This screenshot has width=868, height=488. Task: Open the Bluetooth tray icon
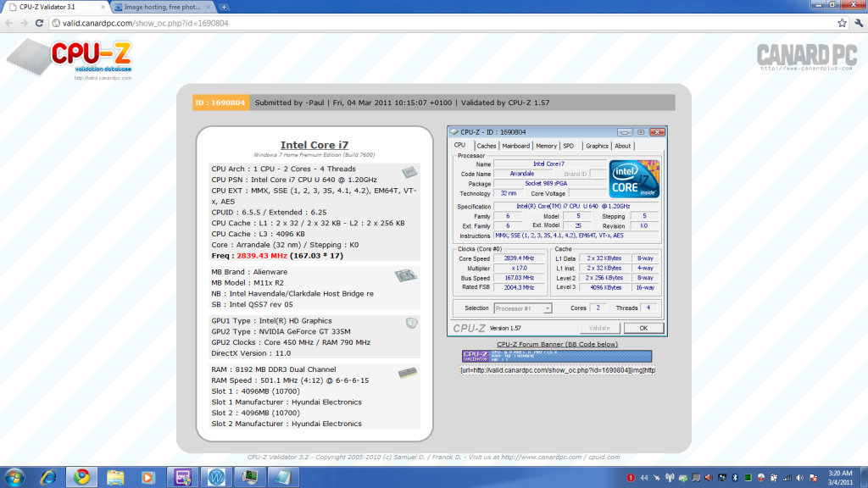(x=735, y=478)
